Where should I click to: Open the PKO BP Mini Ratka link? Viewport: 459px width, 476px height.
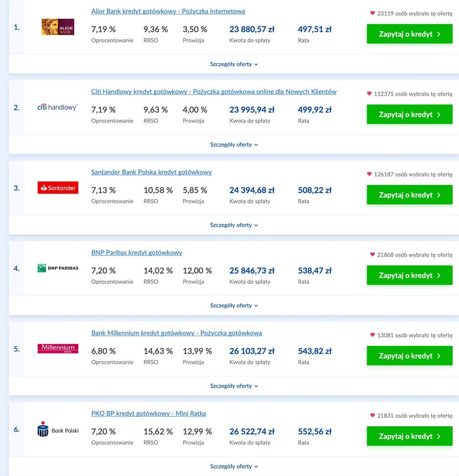click(x=149, y=414)
